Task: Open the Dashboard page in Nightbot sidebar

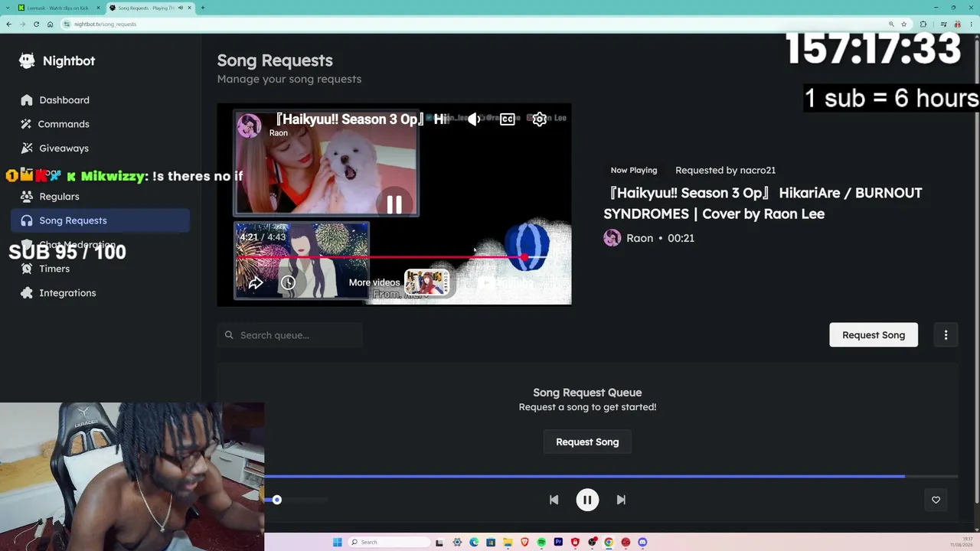Action: coord(100,100)
